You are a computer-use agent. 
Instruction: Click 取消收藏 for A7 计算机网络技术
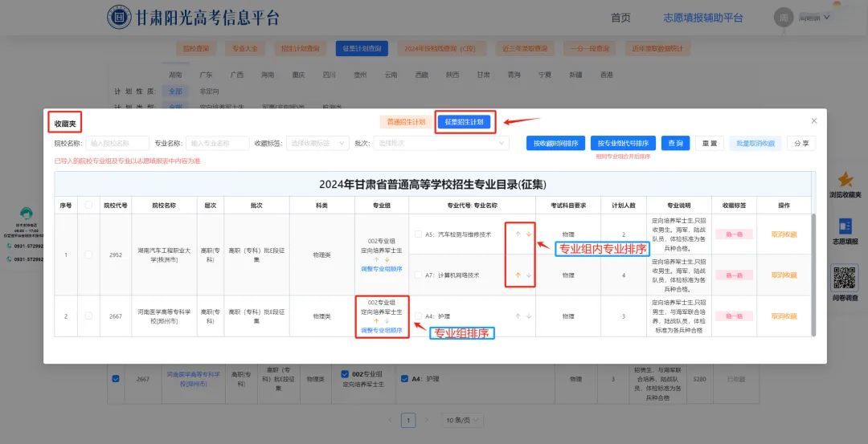pos(784,275)
